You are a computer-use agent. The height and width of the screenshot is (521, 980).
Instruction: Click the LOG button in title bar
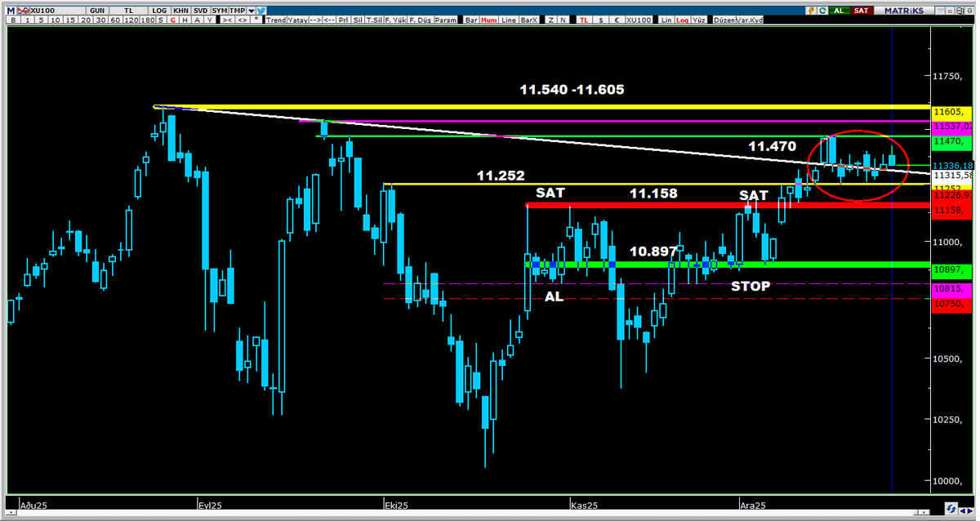(159, 11)
